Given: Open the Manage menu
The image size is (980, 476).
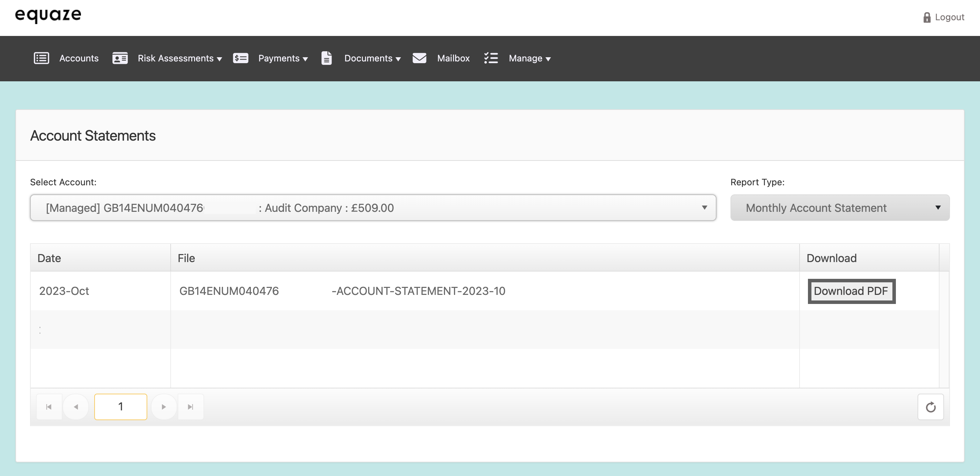Looking at the screenshot, I should click(x=529, y=58).
